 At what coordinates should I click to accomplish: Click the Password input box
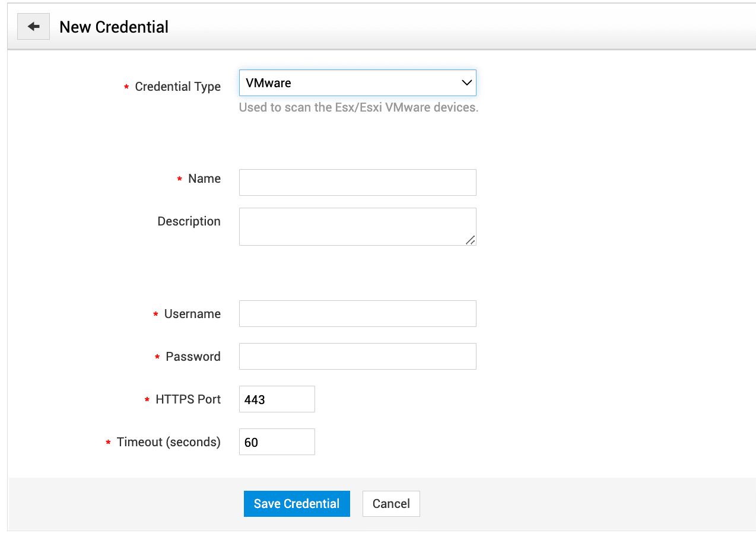click(x=357, y=357)
